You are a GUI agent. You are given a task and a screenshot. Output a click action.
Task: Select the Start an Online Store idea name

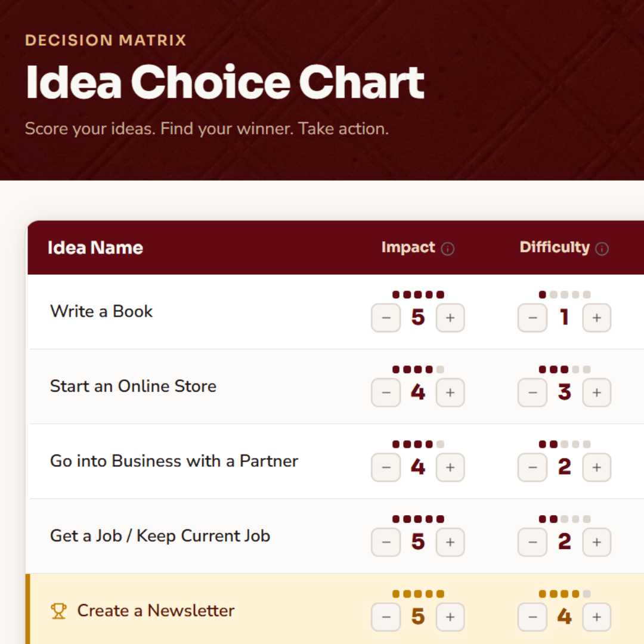133,386
